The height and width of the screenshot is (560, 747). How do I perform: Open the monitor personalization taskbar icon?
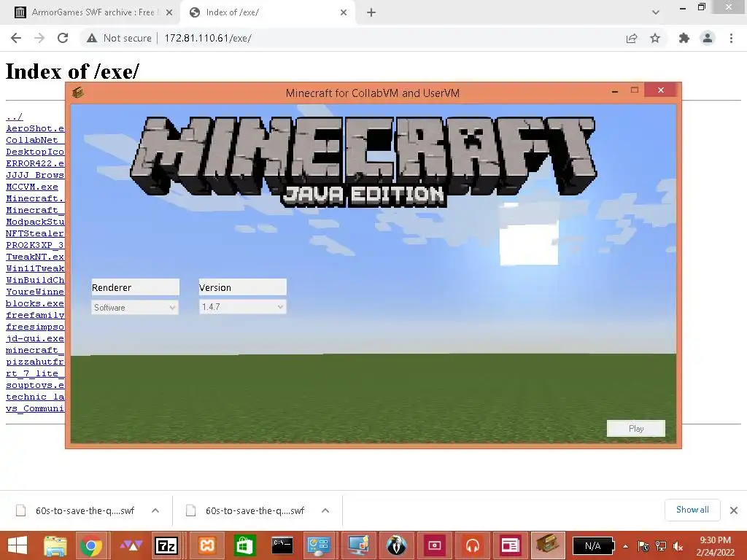pos(358,545)
